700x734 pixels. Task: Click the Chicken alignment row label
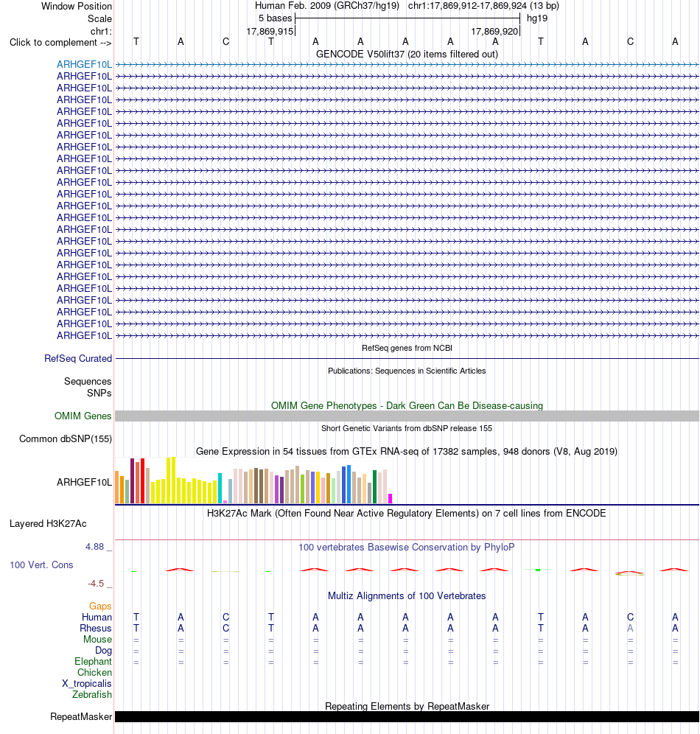[x=94, y=673]
